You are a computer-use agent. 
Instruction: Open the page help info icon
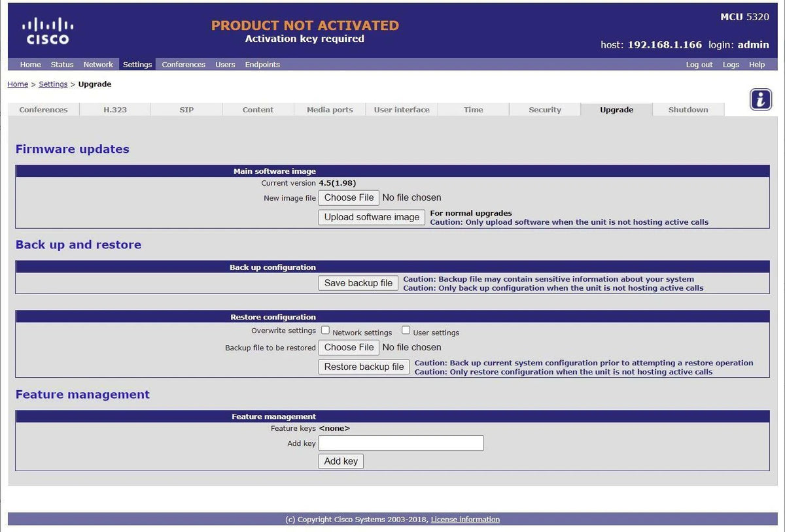(760, 99)
